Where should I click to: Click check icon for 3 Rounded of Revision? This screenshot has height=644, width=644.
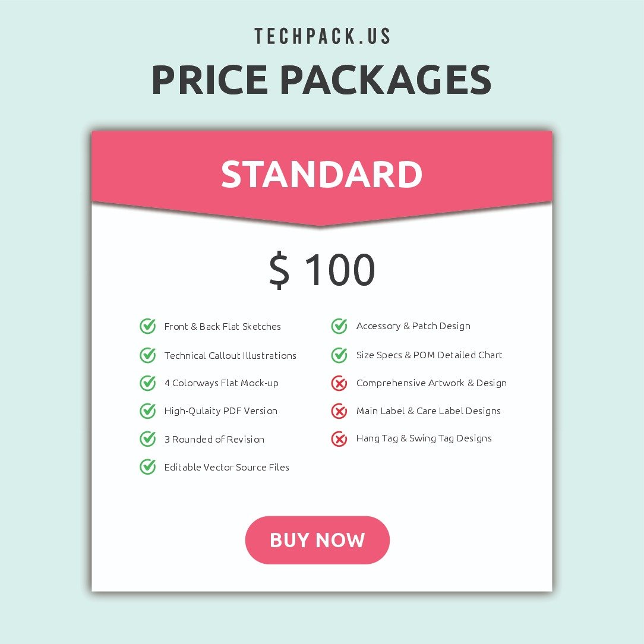tap(147, 438)
